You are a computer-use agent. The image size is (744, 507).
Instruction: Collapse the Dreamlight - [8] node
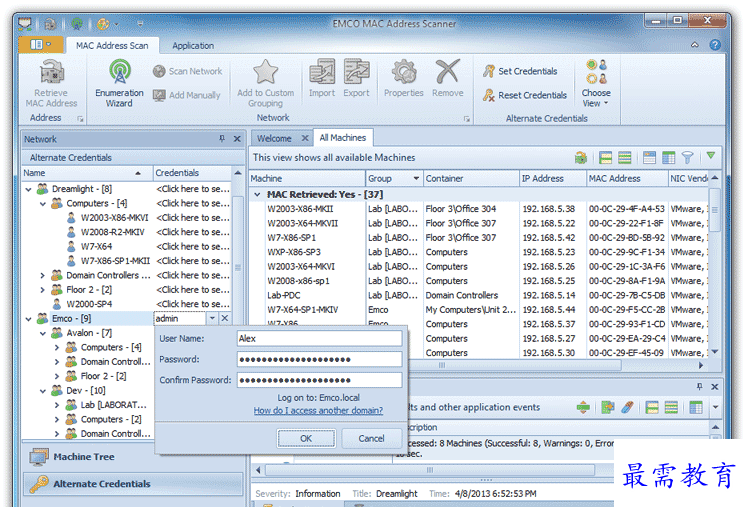[x=28, y=189]
